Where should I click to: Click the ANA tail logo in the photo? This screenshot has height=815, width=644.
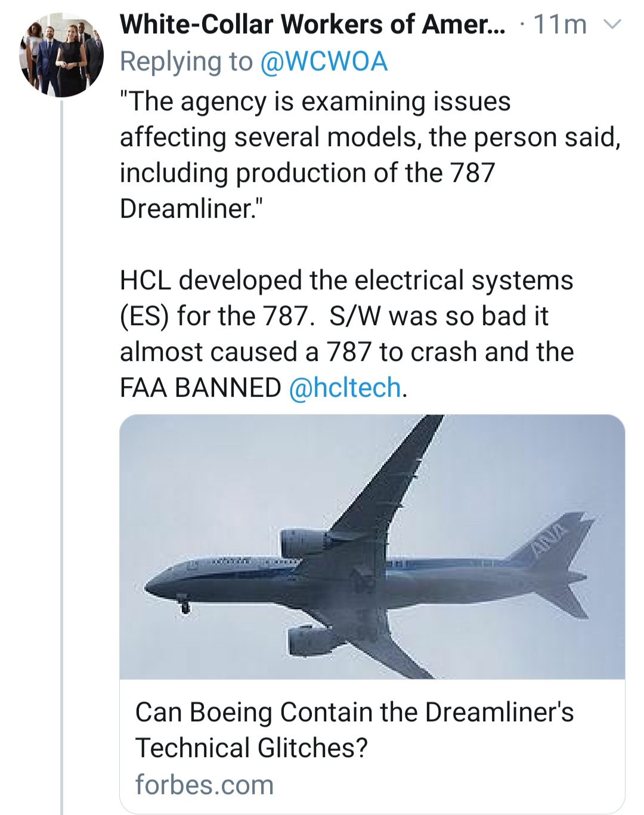[547, 540]
